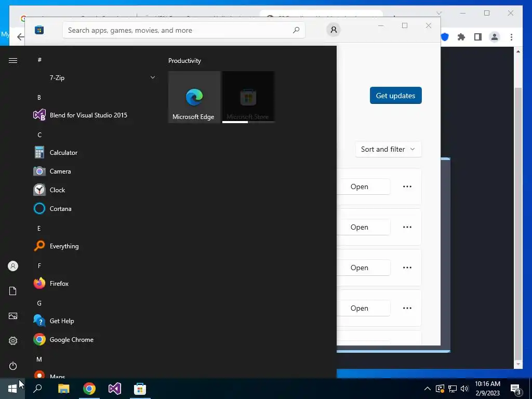This screenshot has width=532, height=399.
Task: Launch the Everything search app
Action: tap(56, 246)
